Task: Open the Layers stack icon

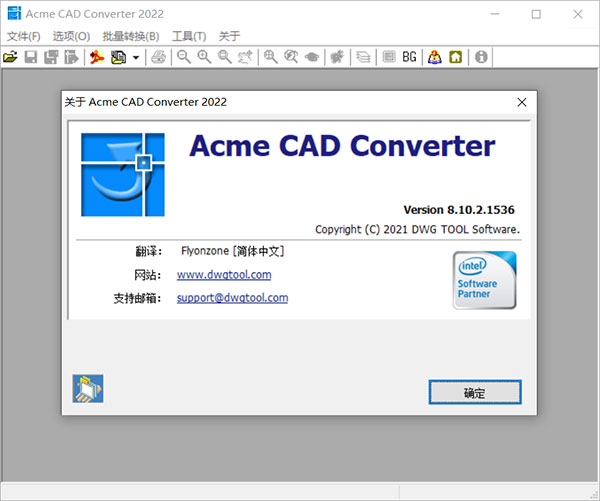Action: (x=363, y=57)
